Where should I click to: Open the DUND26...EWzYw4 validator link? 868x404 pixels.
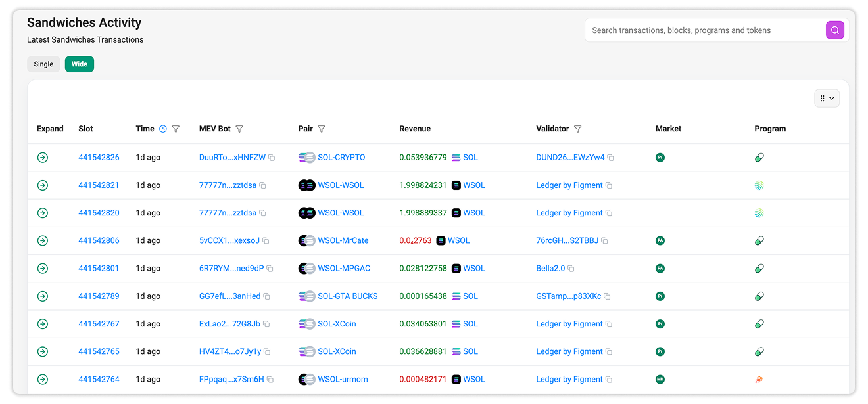pos(570,158)
